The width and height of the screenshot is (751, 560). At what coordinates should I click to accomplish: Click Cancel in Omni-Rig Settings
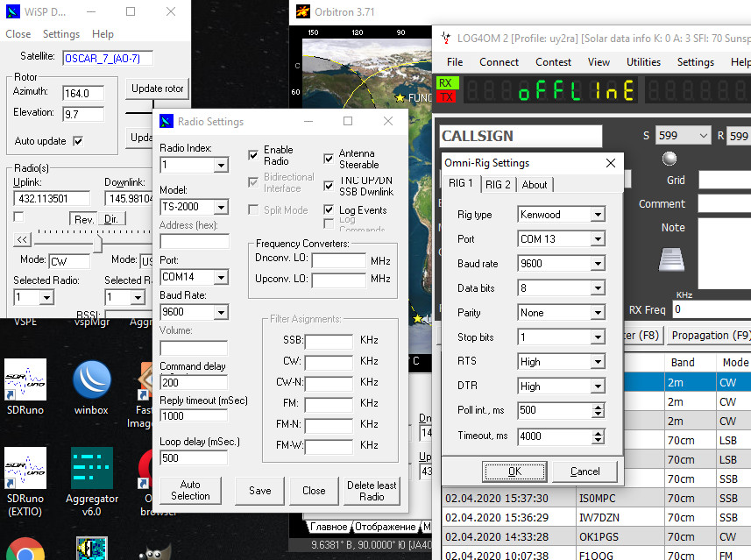tap(585, 471)
